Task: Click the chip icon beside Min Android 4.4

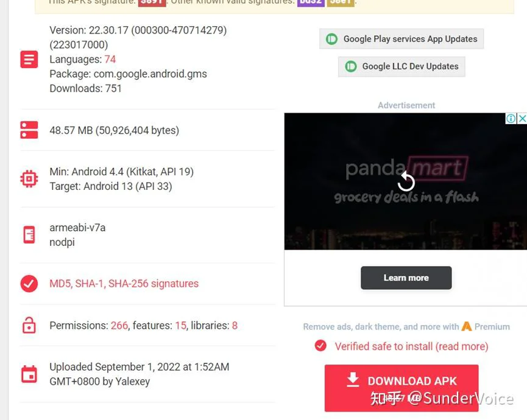Action: click(29, 178)
